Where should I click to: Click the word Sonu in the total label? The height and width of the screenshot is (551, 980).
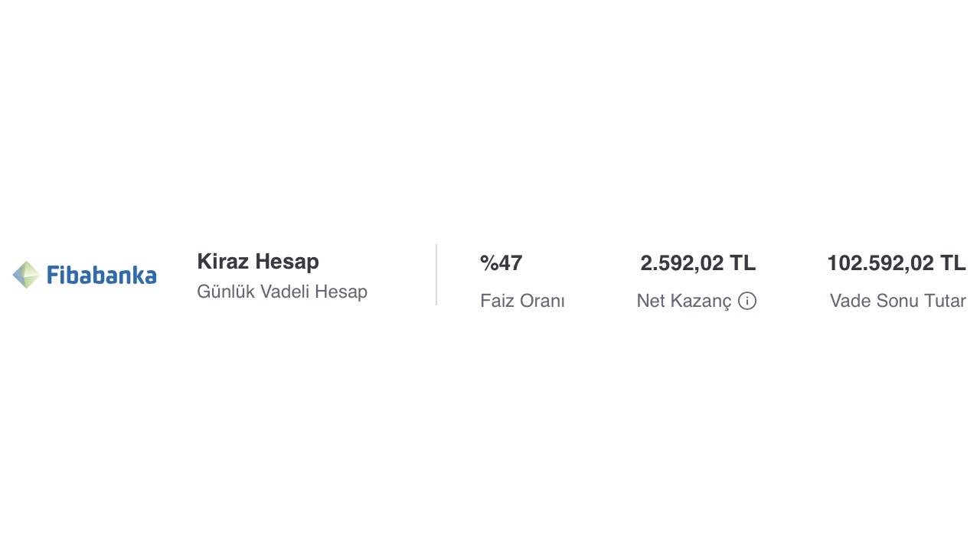point(897,302)
